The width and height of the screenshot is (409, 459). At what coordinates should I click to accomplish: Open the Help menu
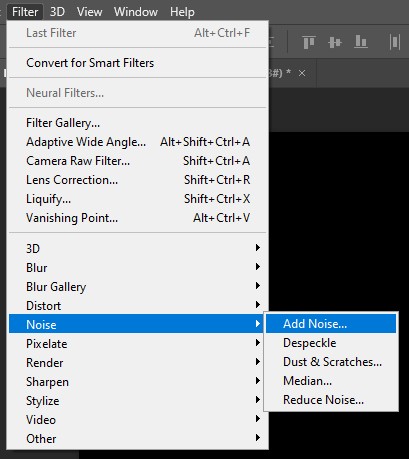[x=182, y=12]
